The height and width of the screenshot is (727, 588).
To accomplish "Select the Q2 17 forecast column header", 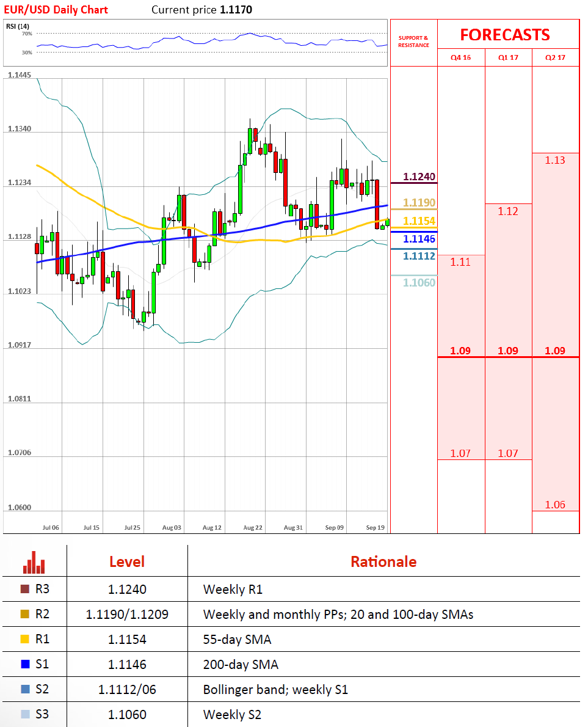I will click(555, 58).
